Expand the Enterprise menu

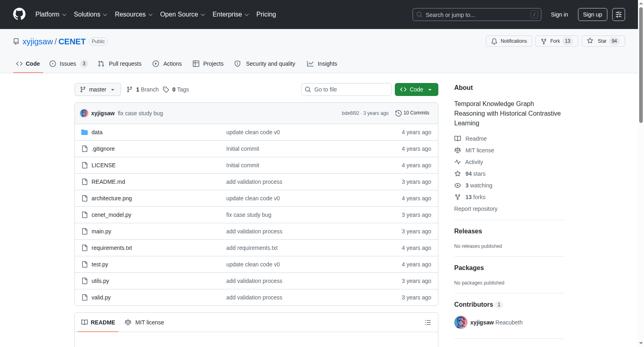(231, 15)
